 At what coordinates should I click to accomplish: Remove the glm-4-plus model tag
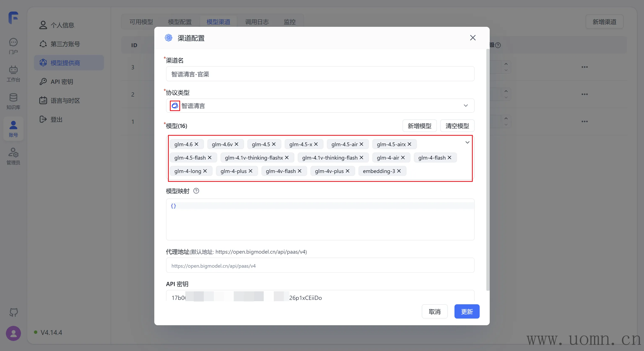pos(251,171)
